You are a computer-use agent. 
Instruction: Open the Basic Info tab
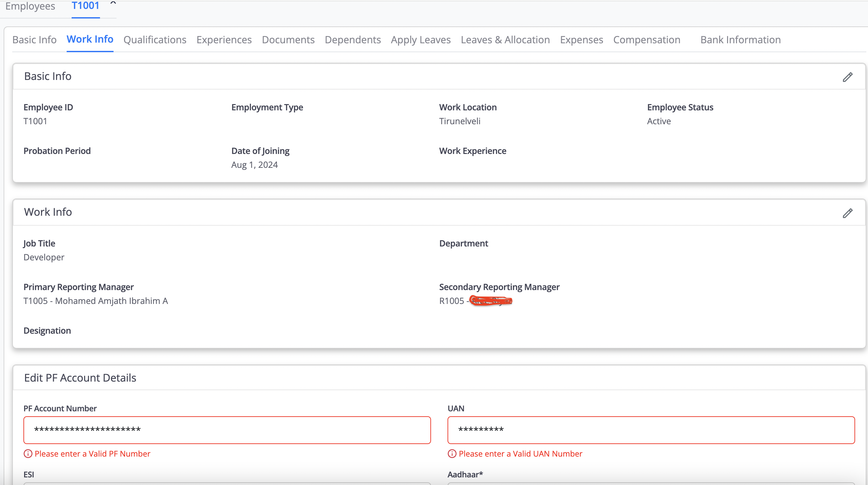click(x=34, y=40)
